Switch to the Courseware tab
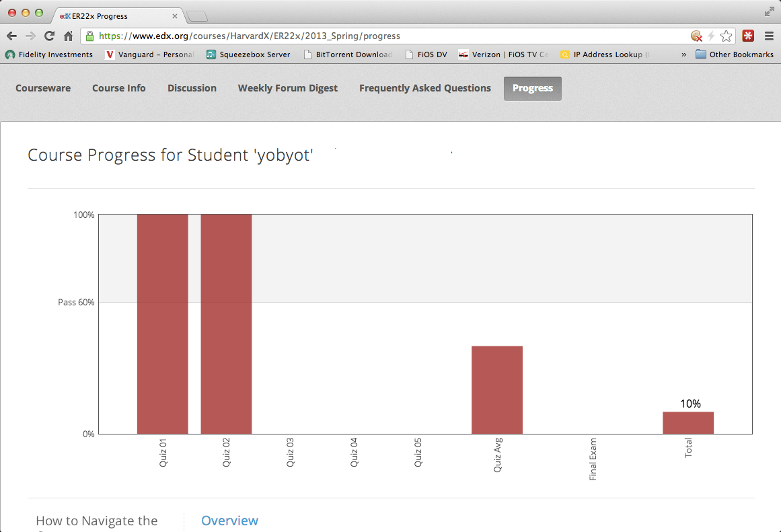 pos(43,88)
